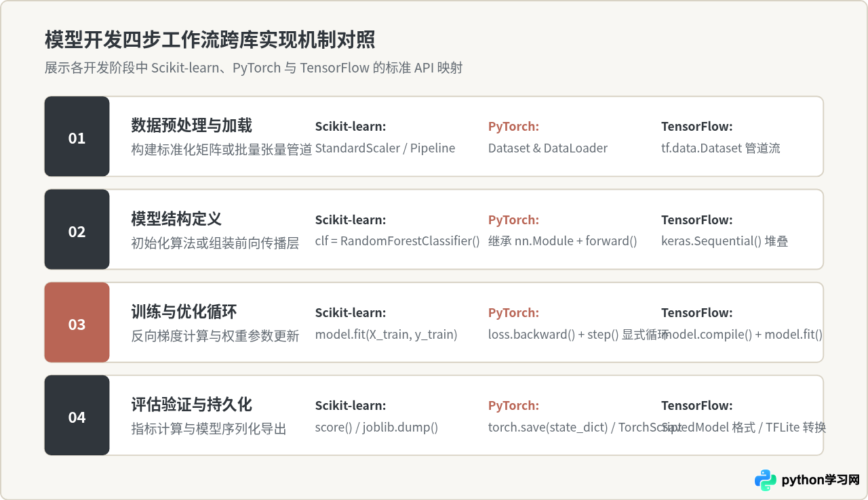
Task: Click the PyTorch label in the 模型结构定义 row
Action: (514, 220)
